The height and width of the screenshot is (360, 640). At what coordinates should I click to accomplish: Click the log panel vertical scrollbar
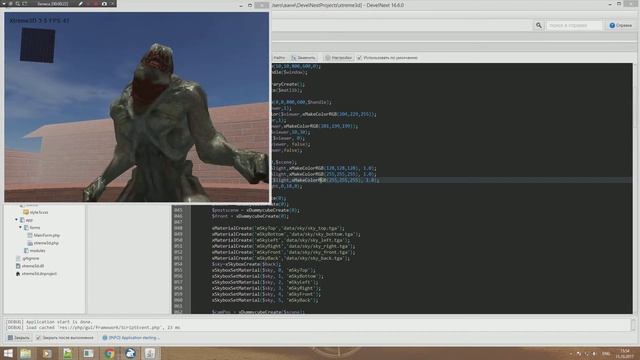[x=633, y=325]
